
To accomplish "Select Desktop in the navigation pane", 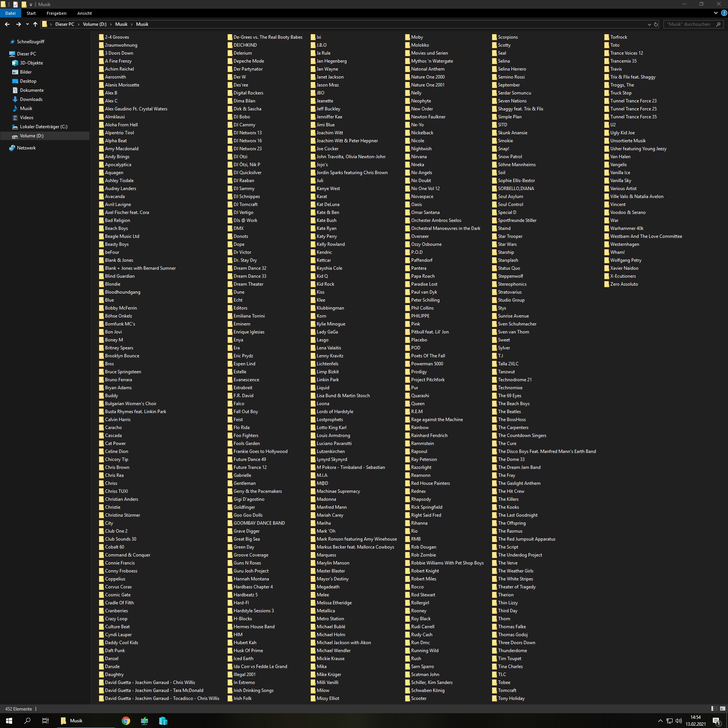I will (x=24, y=81).
